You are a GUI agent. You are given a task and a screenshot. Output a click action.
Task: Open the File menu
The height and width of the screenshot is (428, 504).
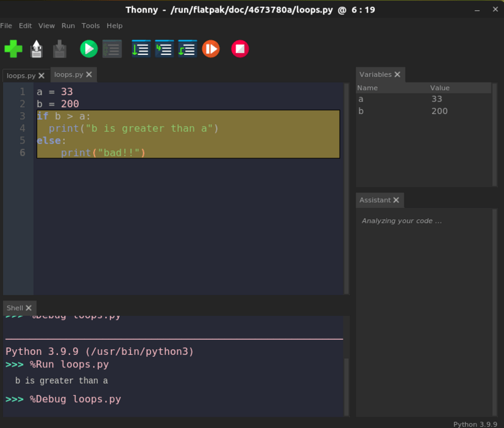pos(6,26)
